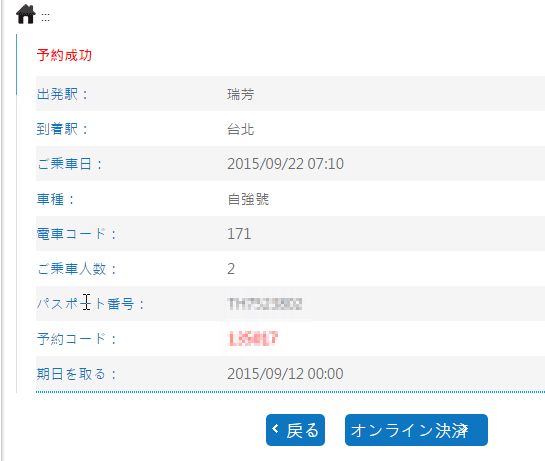Click the 戻る back button

295,430
